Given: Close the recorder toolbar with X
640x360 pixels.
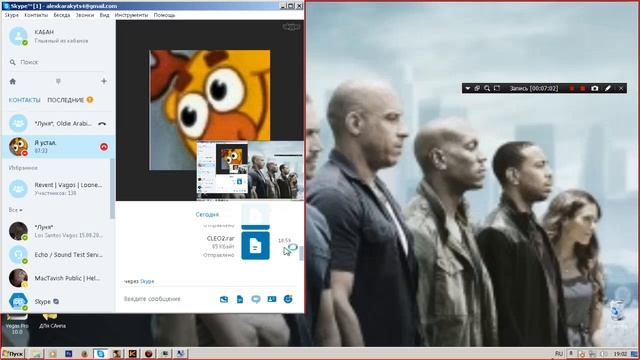Looking at the screenshot, I should point(621,88).
